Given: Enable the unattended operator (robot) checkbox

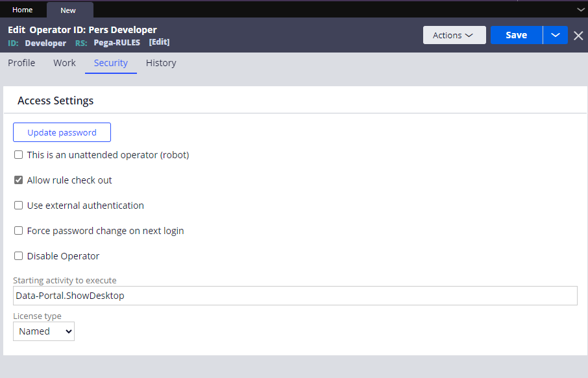Looking at the screenshot, I should (19, 155).
